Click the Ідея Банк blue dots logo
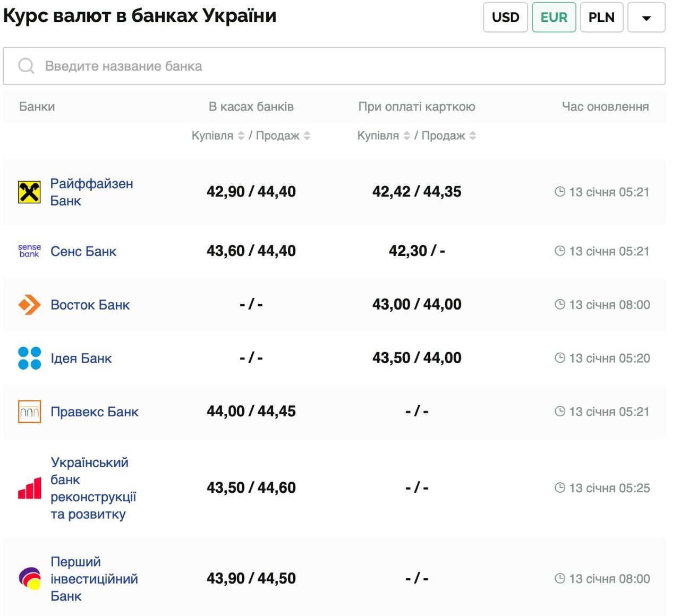The width and height of the screenshot is (680, 616). click(x=29, y=358)
